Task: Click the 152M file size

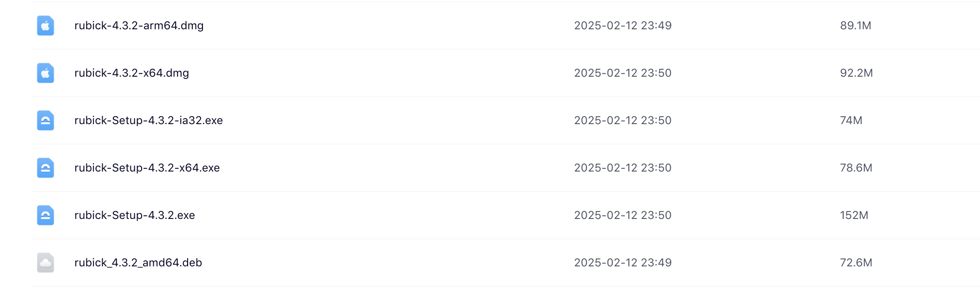Action: pyautogui.click(x=854, y=215)
